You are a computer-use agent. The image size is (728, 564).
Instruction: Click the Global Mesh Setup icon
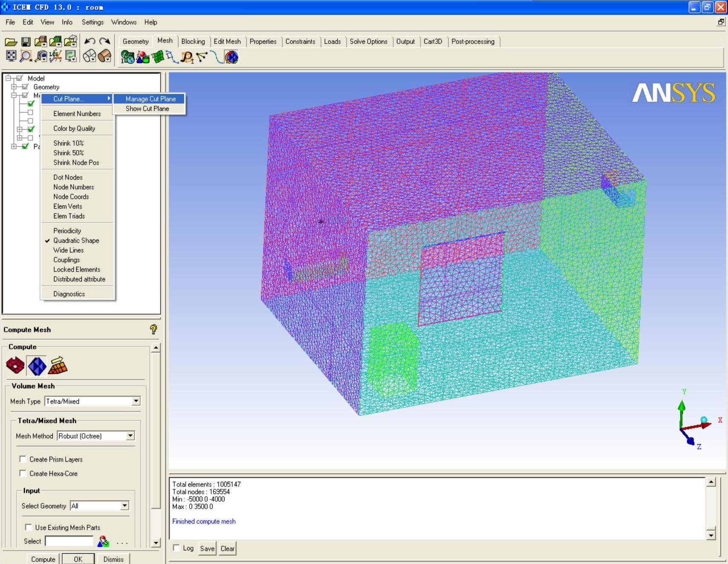[x=127, y=57]
